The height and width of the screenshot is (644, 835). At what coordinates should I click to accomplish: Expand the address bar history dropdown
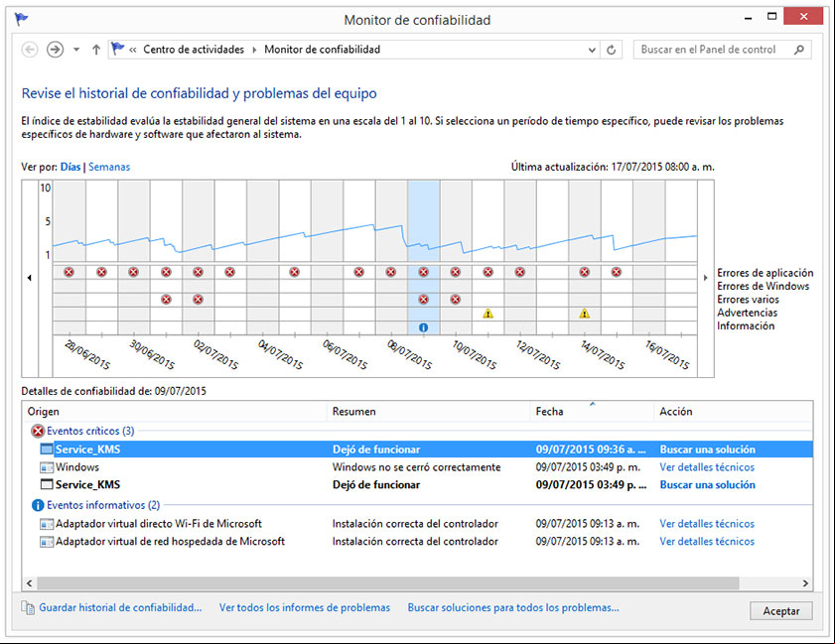tap(592, 50)
